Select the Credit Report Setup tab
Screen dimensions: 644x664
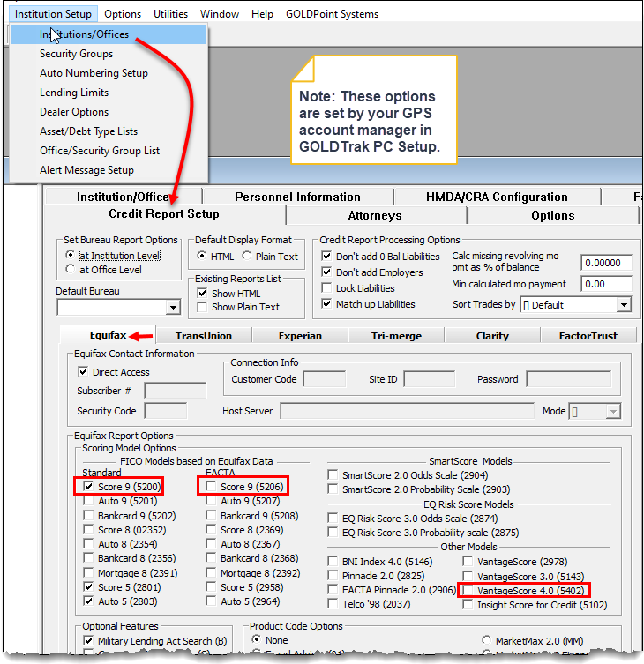tap(164, 214)
